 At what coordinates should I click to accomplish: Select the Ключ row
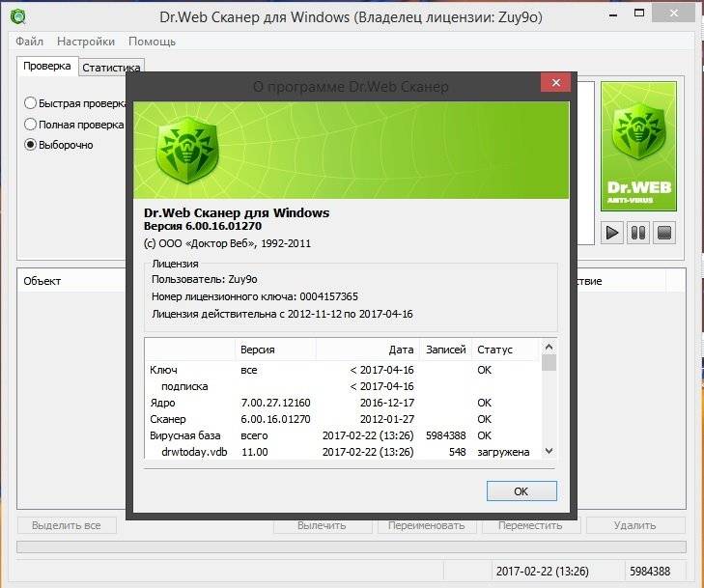[343, 370]
